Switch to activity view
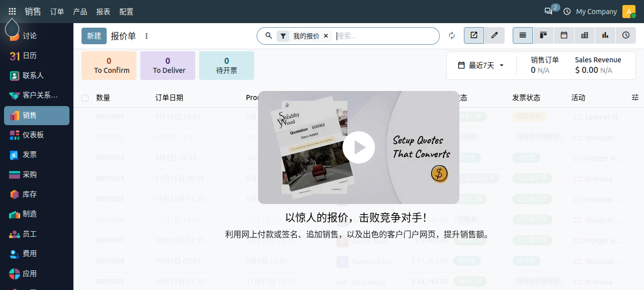644x290 pixels. pyautogui.click(x=626, y=36)
